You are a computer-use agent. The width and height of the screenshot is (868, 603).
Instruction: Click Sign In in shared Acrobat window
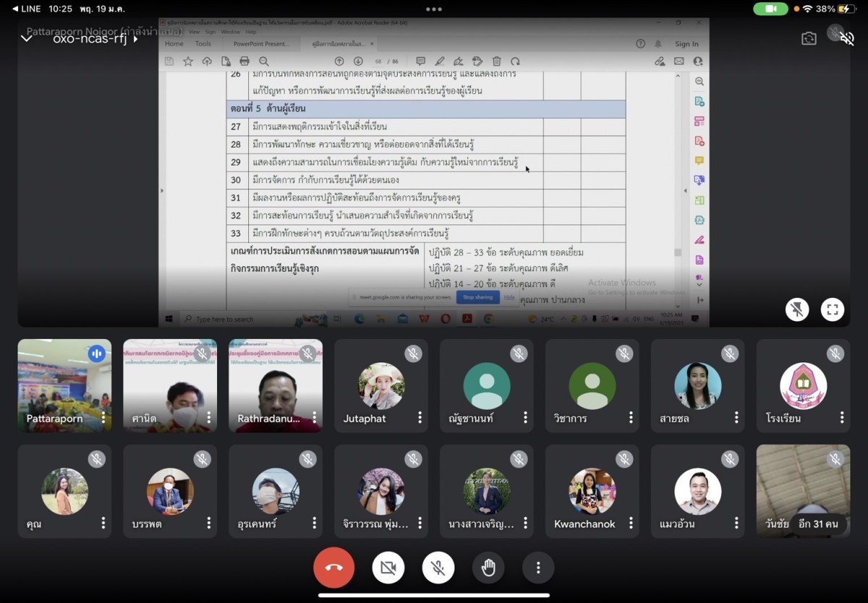pos(686,44)
